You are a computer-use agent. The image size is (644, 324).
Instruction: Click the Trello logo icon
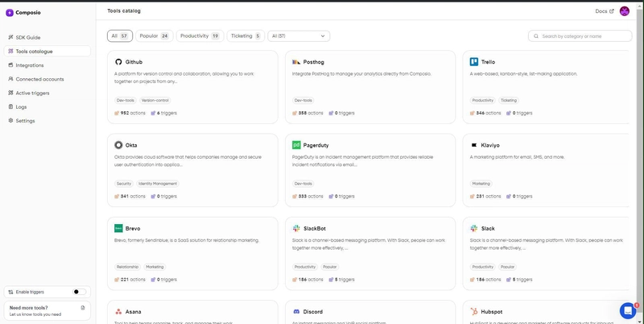coord(474,62)
